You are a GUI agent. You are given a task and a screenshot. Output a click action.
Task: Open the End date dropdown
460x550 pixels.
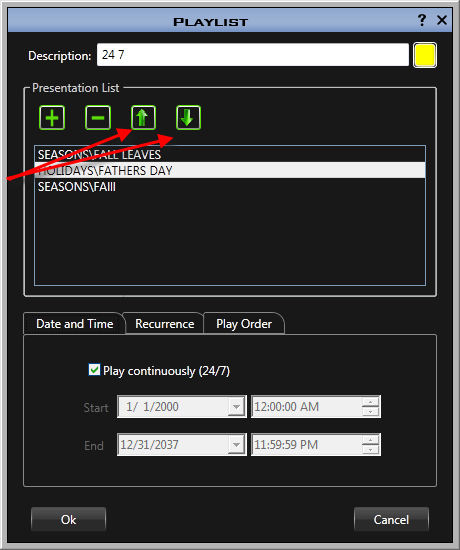click(236, 445)
